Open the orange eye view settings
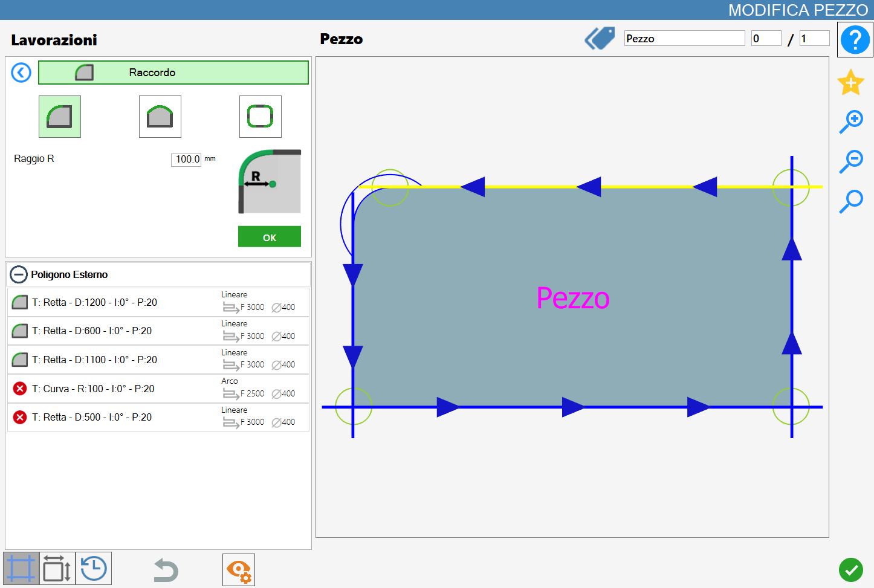 click(239, 570)
